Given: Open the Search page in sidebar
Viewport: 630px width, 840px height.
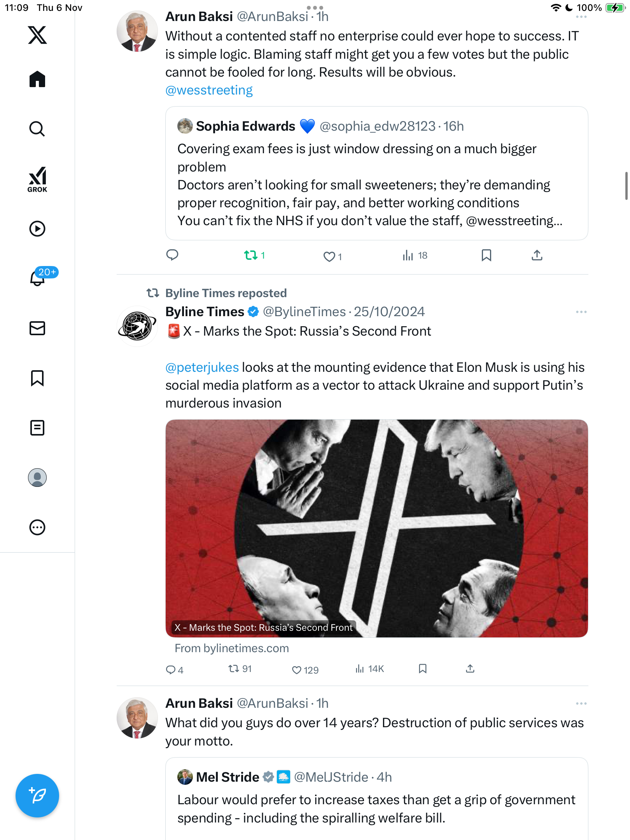Looking at the screenshot, I should click(x=37, y=129).
